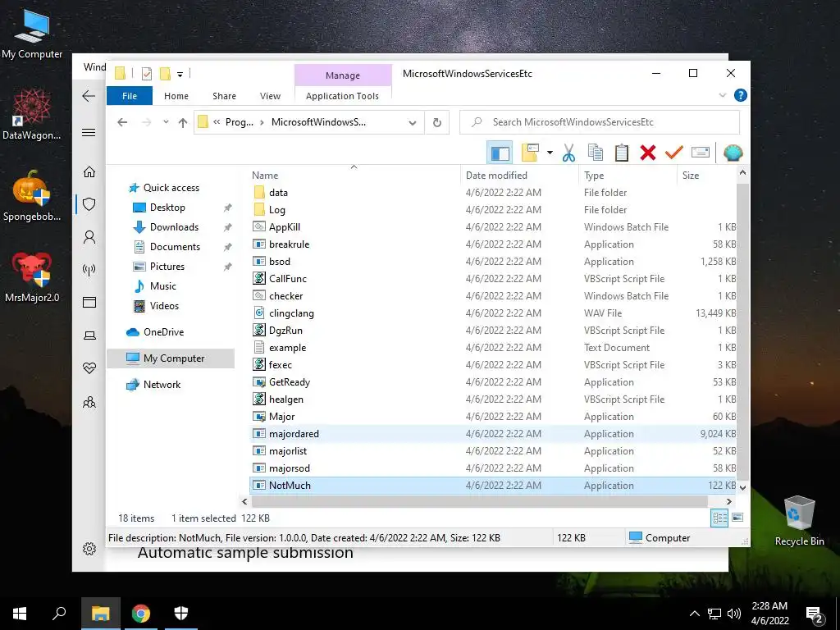
Task: Switch to large thumbnails view button
Action: tap(737, 518)
